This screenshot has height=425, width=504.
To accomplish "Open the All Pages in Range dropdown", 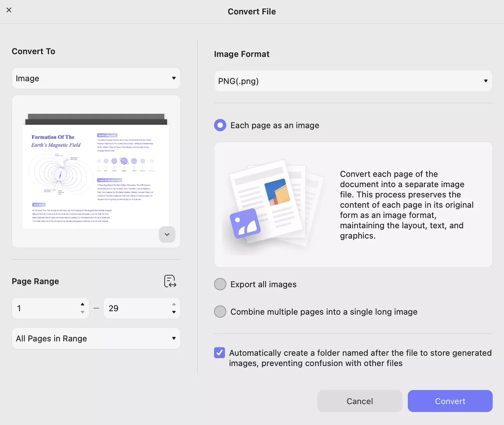I will click(96, 338).
